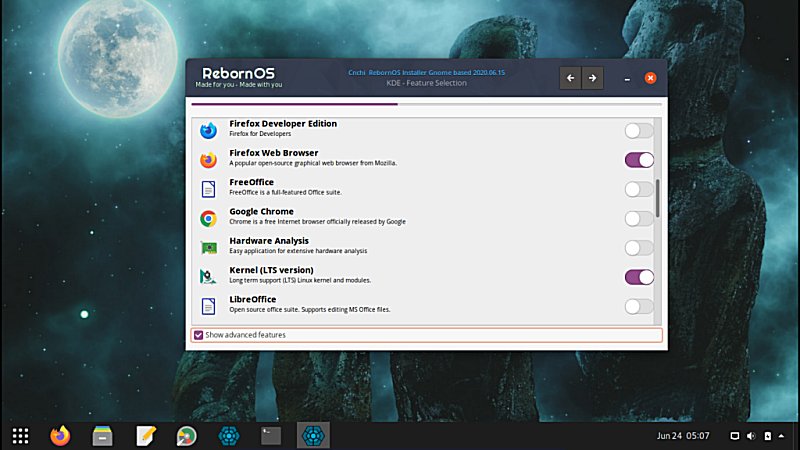Image resolution: width=800 pixels, height=450 pixels.
Task: Open Firefox from the taskbar
Action: [61, 435]
